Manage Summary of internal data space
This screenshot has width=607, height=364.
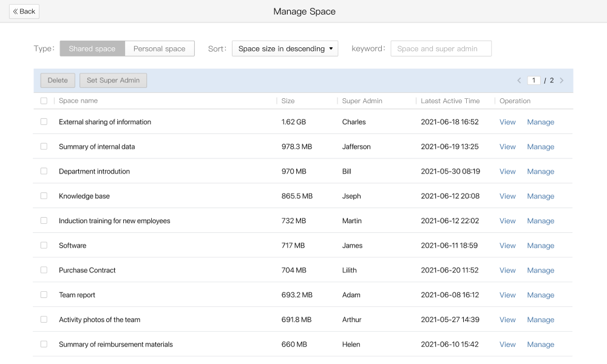(541, 147)
